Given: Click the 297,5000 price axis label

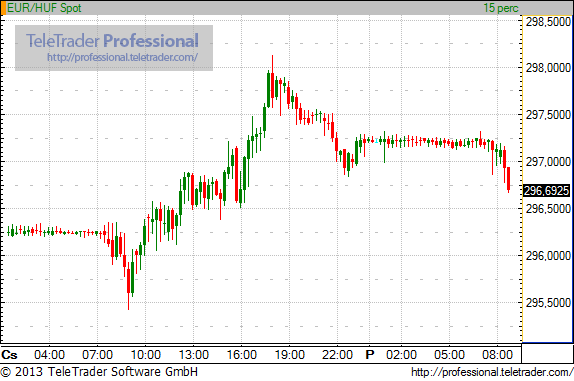Looking at the screenshot, I should tap(548, 115).
